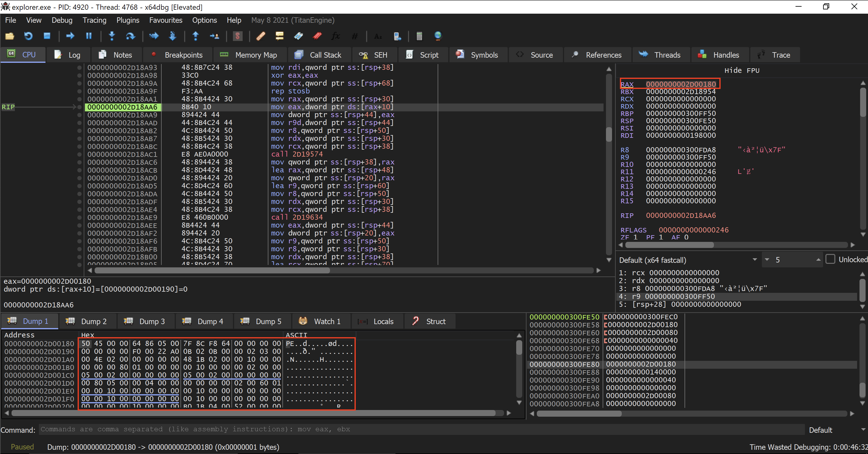Select the Dump 2 tab
Screen dimensions: 868x454
coord(87,321)
